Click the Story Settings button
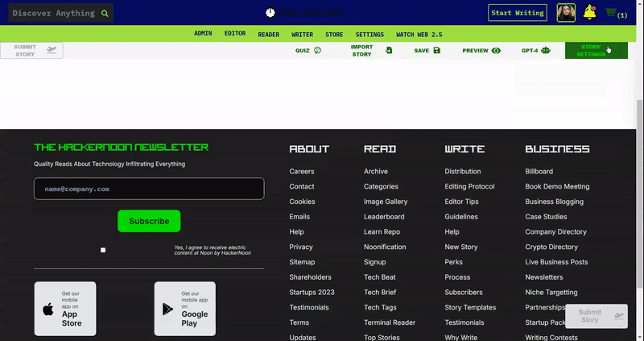This screenshot has height=341, width=644. 597,50
